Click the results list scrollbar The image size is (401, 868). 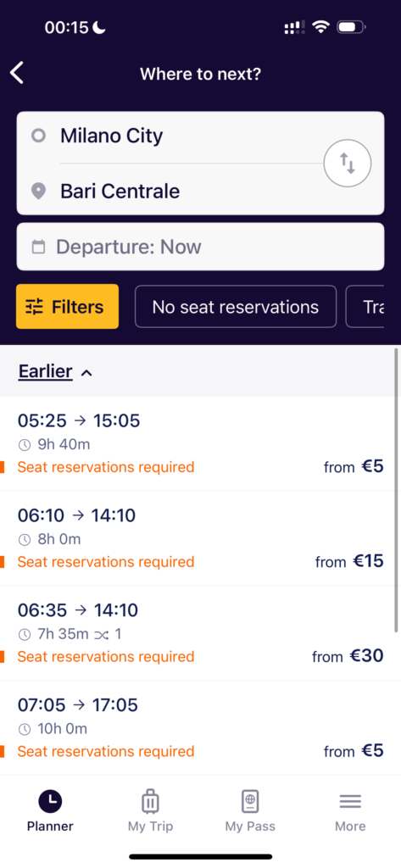[x=396, y=490]
